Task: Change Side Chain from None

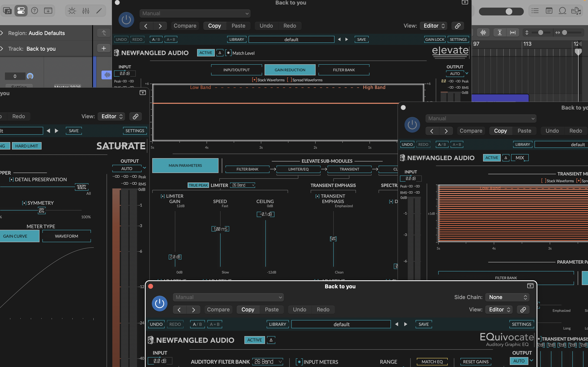Action: click(507, 297)
